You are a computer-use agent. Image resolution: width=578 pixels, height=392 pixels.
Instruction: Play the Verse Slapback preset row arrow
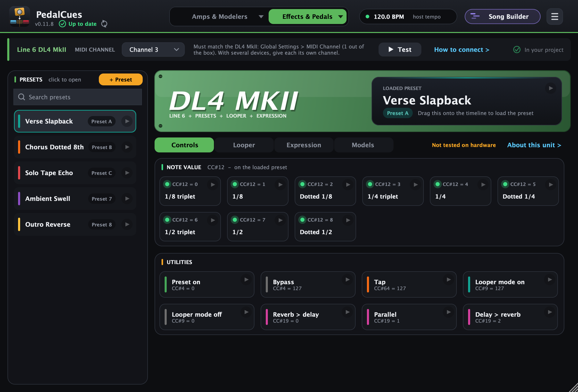(127, 121)
